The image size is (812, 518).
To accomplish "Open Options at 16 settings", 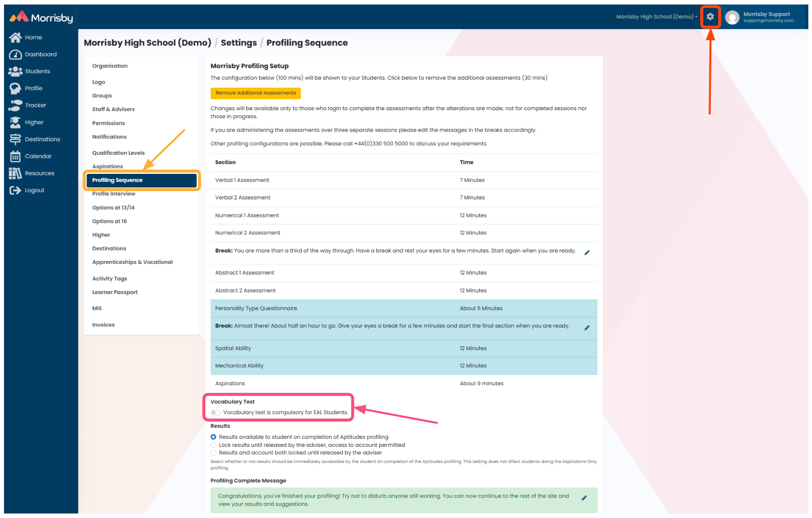I will [109, 221].
